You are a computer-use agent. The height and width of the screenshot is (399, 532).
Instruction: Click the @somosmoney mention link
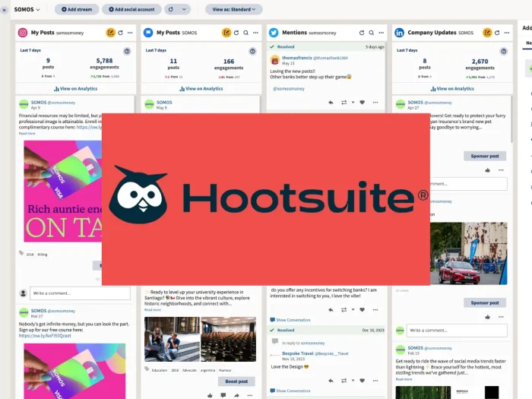click(289, 89)
